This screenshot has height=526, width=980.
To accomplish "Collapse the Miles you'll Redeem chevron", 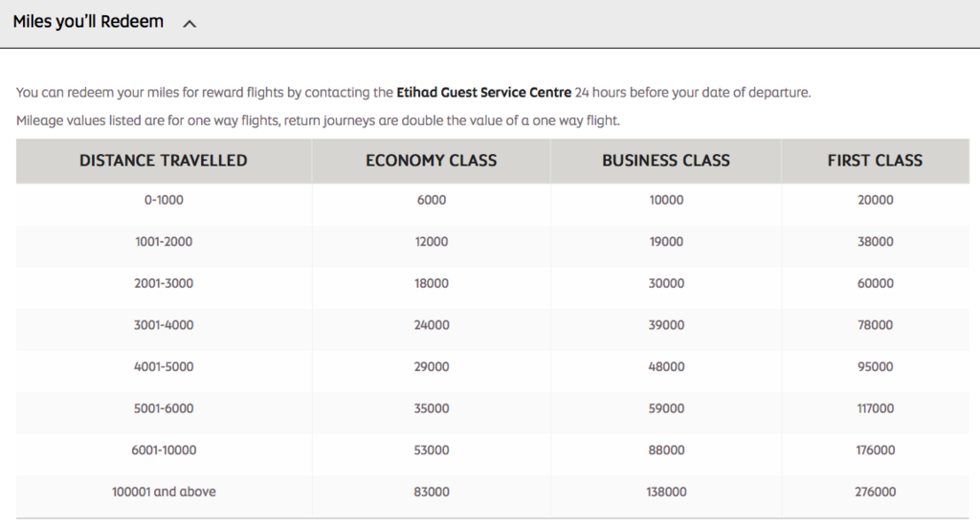I will [189, 24].
